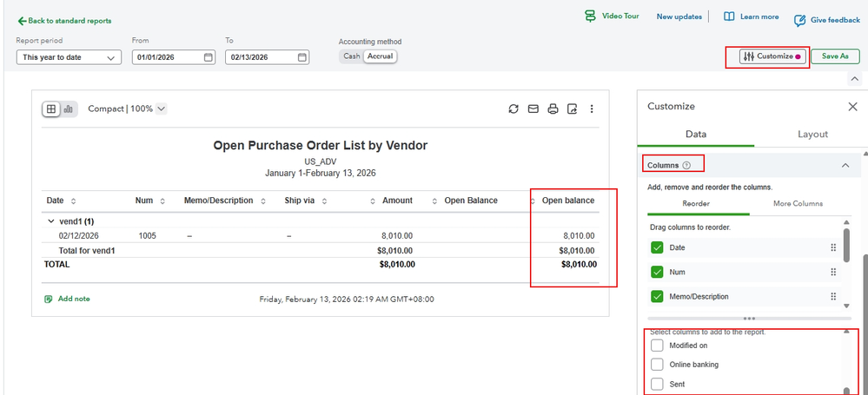Check the Modified on column checkbox
The width and height of the screenshot is (868, 395).
[x=657, y=346]
